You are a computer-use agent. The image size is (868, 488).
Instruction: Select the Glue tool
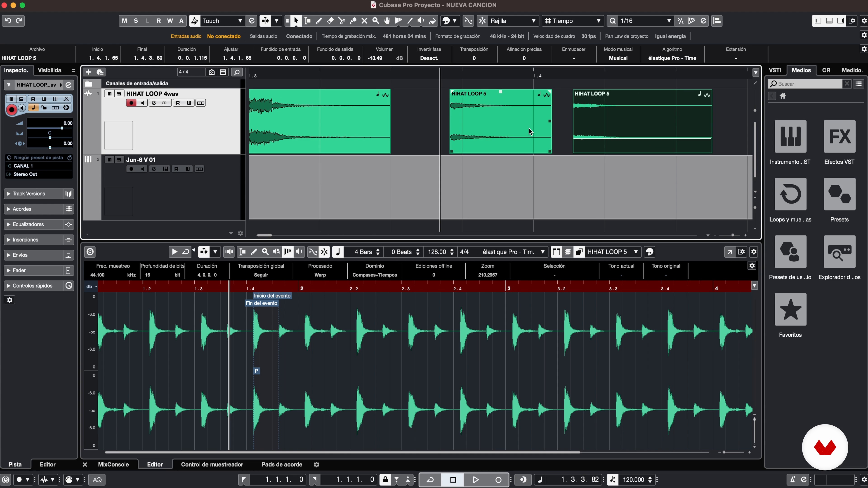tap(353, 21)
